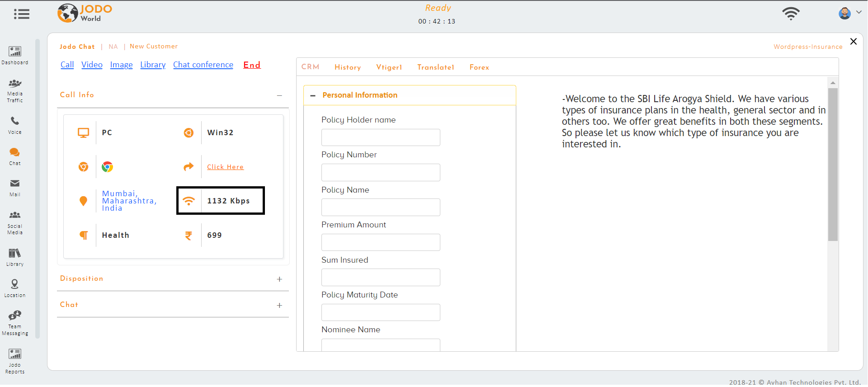Click the Image link
Screen dimensions: 868x387
click(121, 65)
